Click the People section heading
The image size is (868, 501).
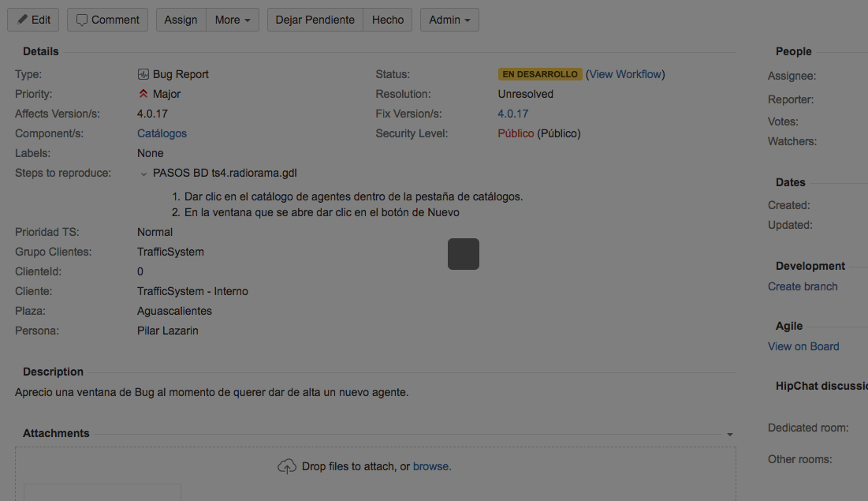[x=793, y=51]
